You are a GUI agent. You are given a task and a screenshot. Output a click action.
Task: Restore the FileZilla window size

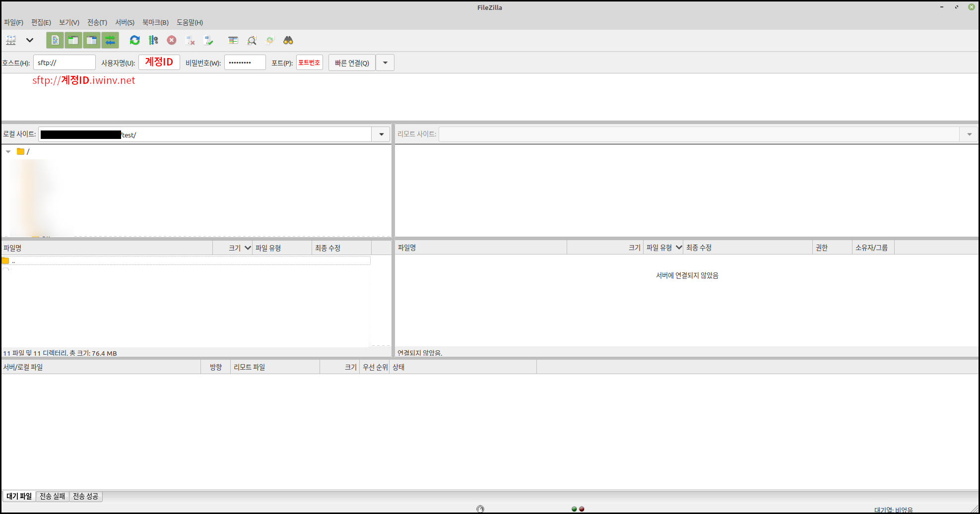[x=956, y=7]
